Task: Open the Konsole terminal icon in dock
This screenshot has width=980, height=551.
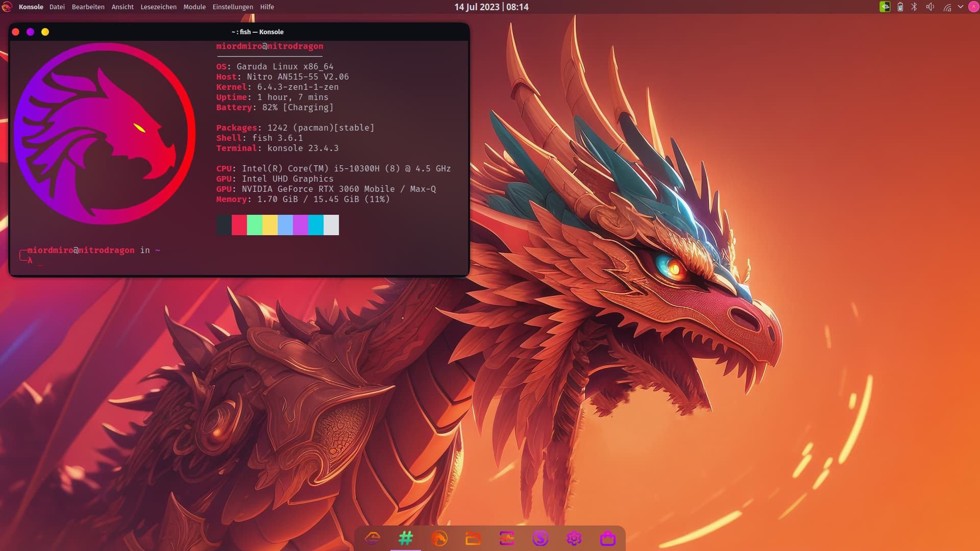Action: point(406,538)
